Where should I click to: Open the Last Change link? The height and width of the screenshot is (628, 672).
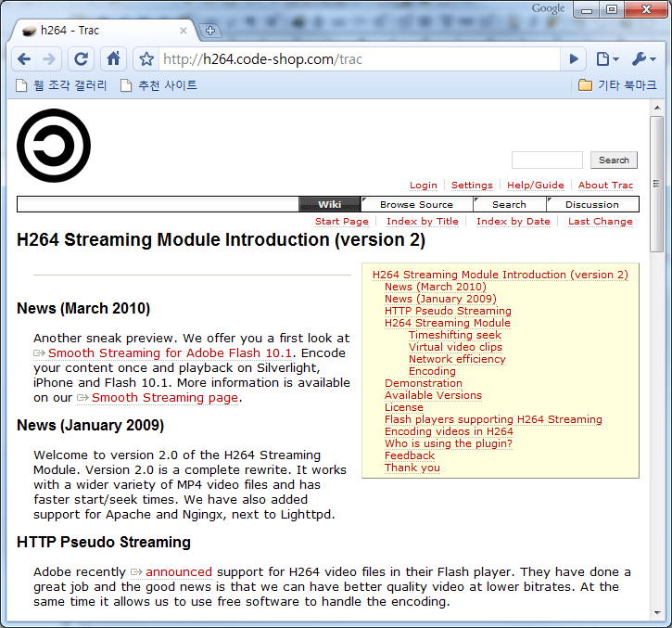(x=600, y=222)
